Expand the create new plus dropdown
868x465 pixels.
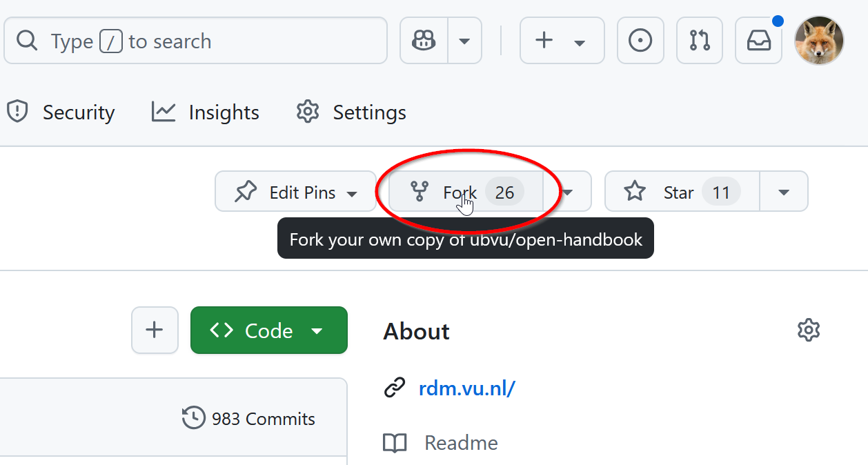[578, 40]
